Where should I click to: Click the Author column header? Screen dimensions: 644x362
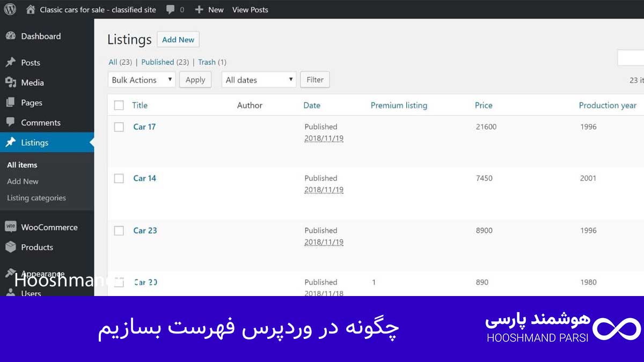click(250, 105)
